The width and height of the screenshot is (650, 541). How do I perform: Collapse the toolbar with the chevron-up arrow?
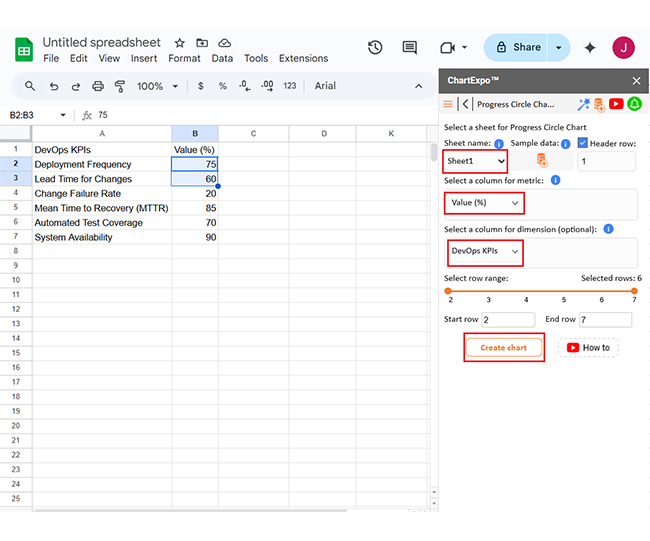click(420, 86)
